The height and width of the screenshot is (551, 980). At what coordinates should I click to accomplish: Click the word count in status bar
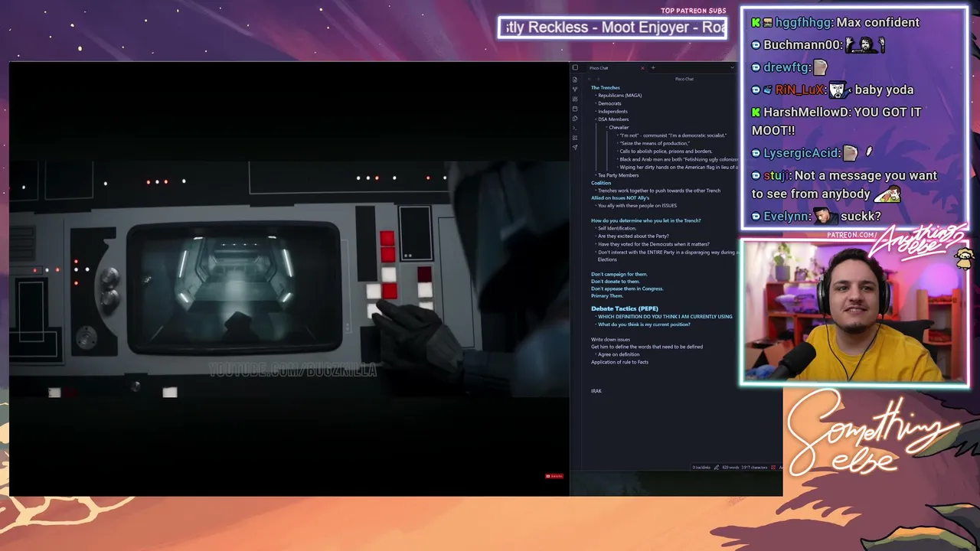(732, 467)
